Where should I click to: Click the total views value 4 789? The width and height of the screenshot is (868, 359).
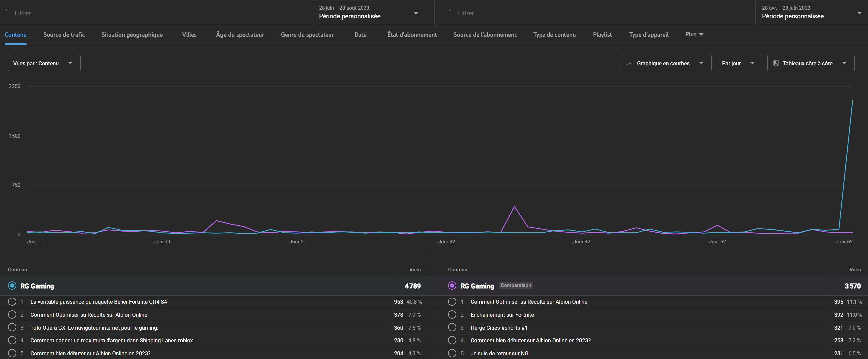412,286
